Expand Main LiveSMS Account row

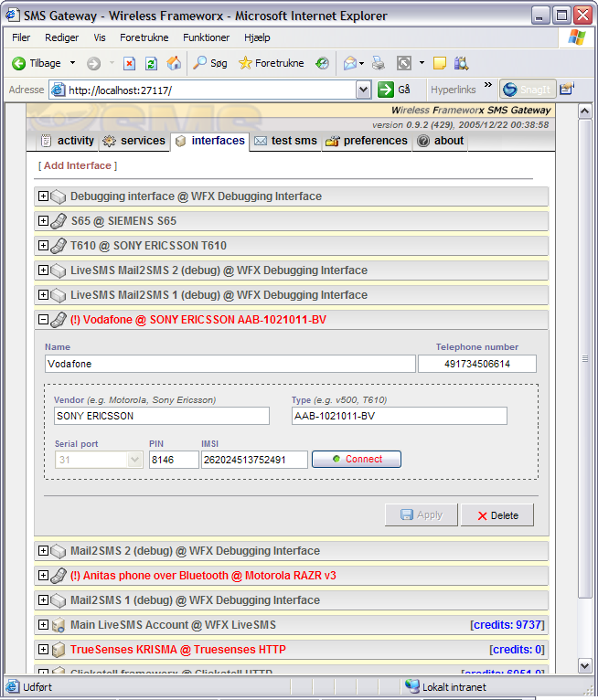click(43, 624)
